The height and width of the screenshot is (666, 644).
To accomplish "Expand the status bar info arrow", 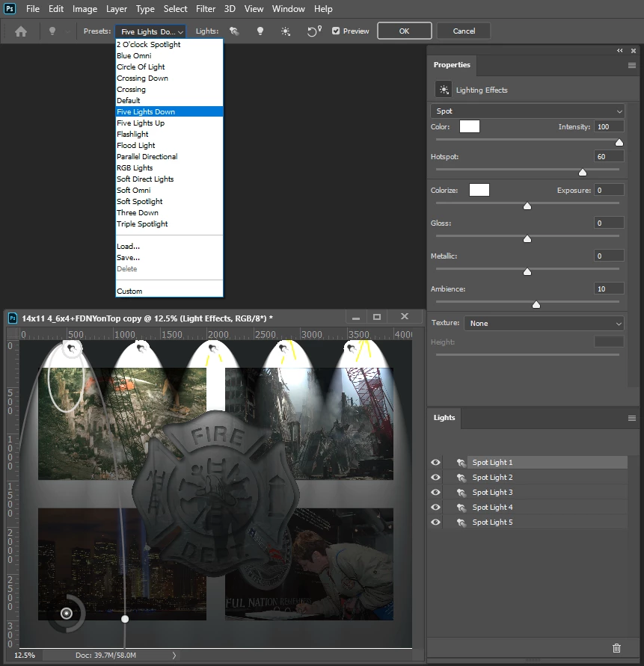I will (174, 656).
